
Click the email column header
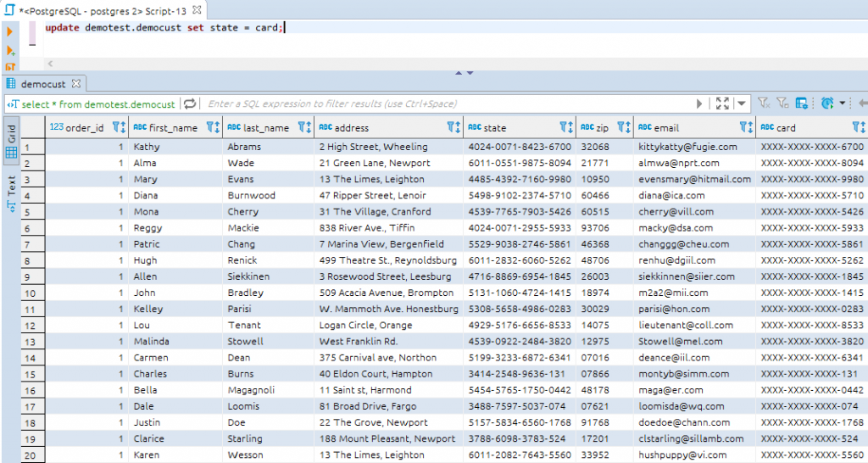pos(665,128)
